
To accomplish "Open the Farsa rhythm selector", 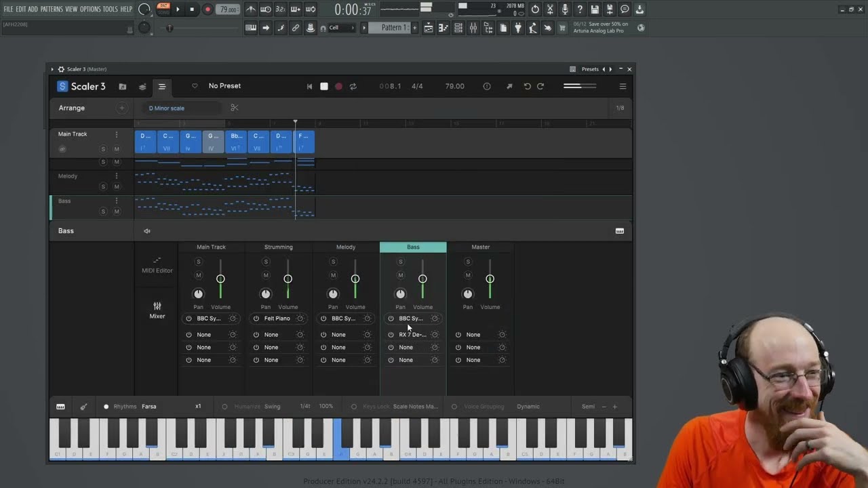I will tap(149, 407).
